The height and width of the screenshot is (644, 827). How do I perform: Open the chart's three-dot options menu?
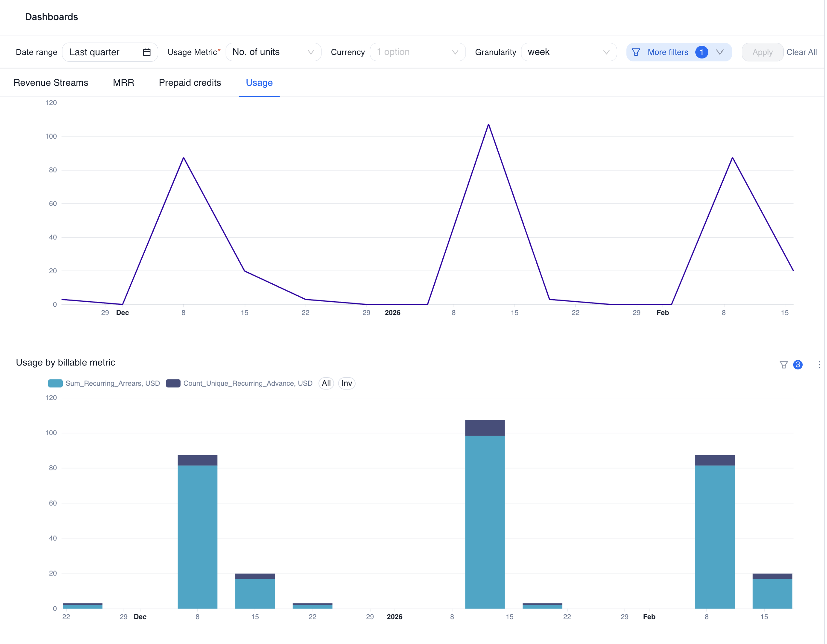pyautogui.click(x=819, y=365)
